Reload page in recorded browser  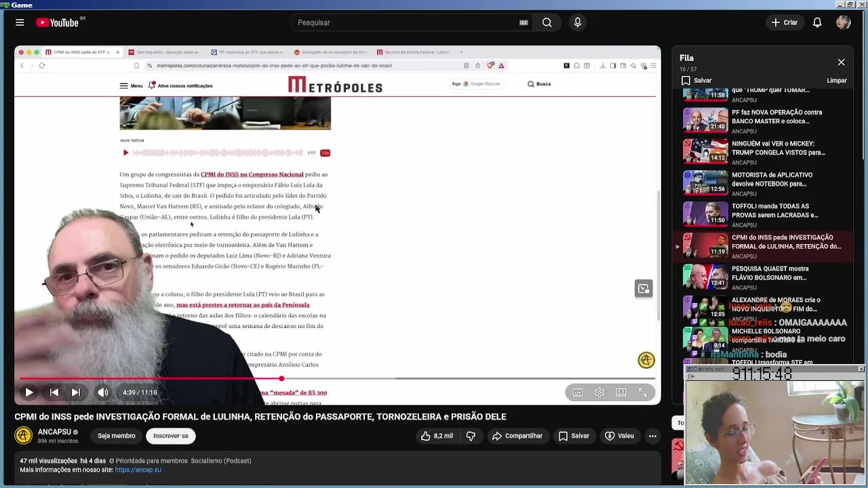(42, 66)
